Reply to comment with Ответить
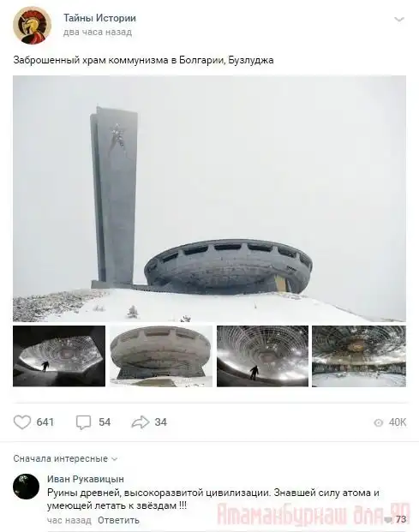 tap(118, 520)
